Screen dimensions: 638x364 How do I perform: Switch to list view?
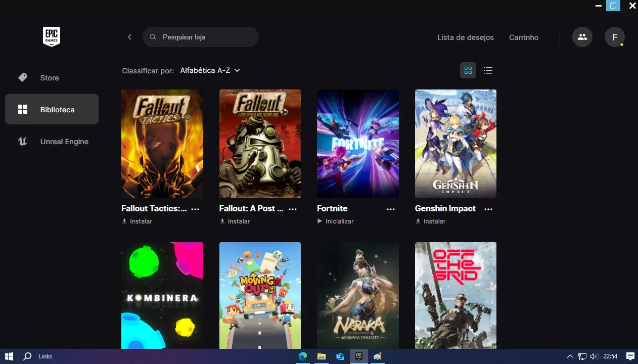tap(488, 70)
